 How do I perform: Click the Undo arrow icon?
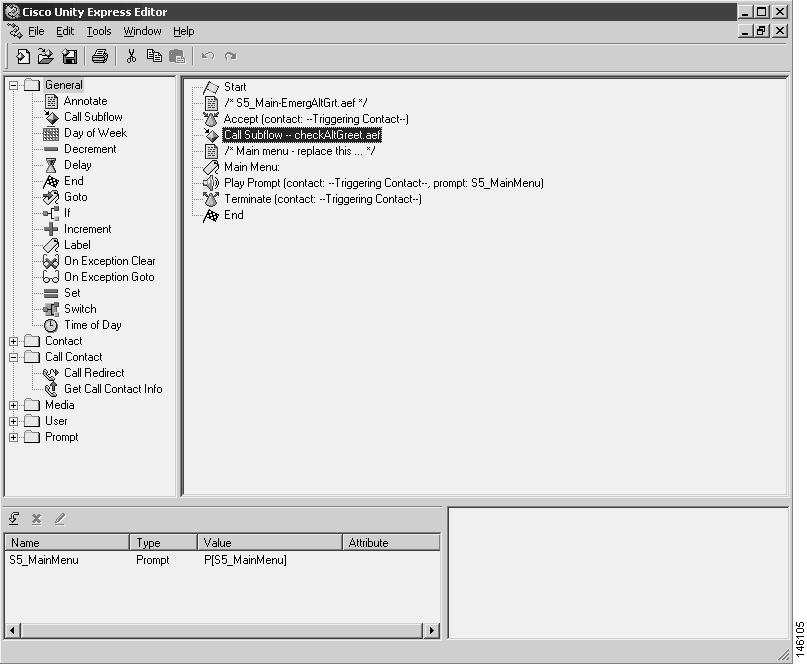[x=208, y=56]
